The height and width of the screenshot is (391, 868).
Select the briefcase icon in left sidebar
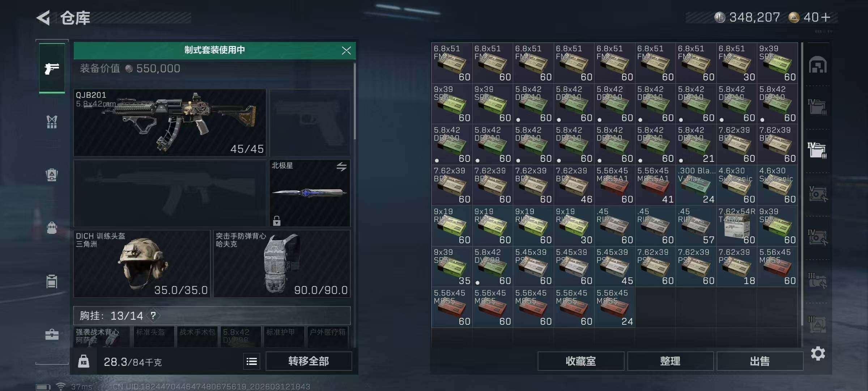(x=52, y=335)
